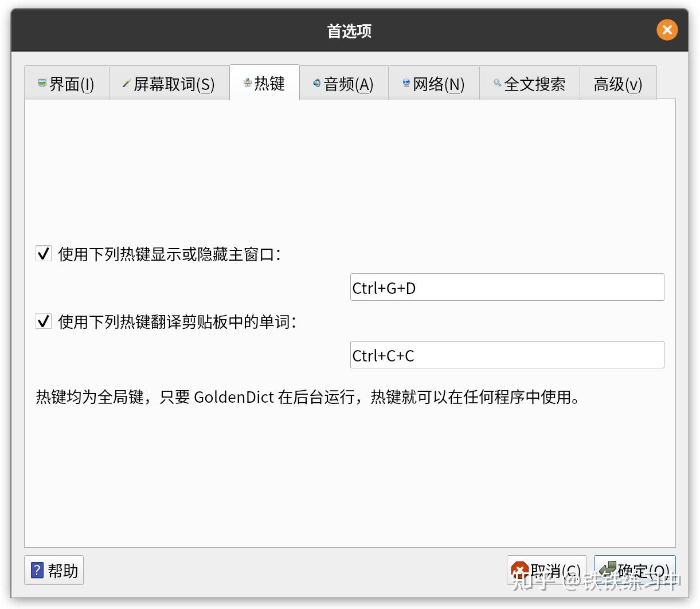Cancel changes with 取消(C) button

(546, 571)
